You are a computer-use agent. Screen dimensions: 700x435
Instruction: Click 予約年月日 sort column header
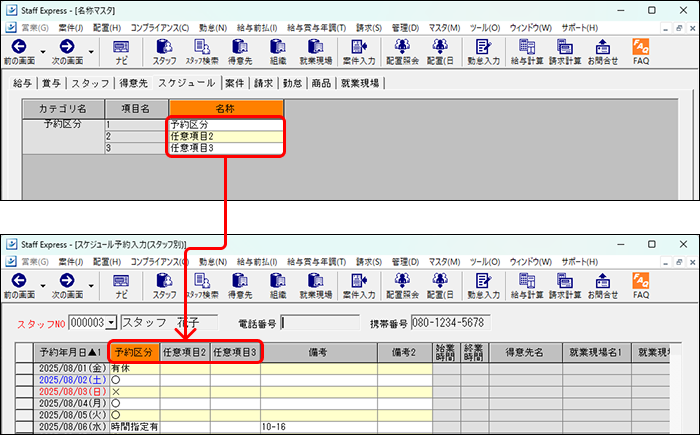coord(71,352)
